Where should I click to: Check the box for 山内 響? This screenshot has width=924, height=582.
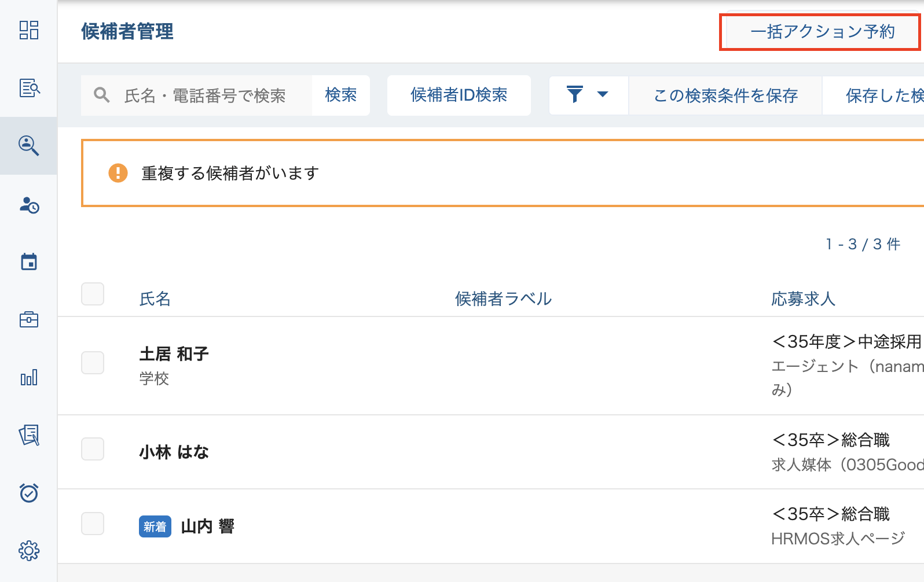[x=93, y=524]
